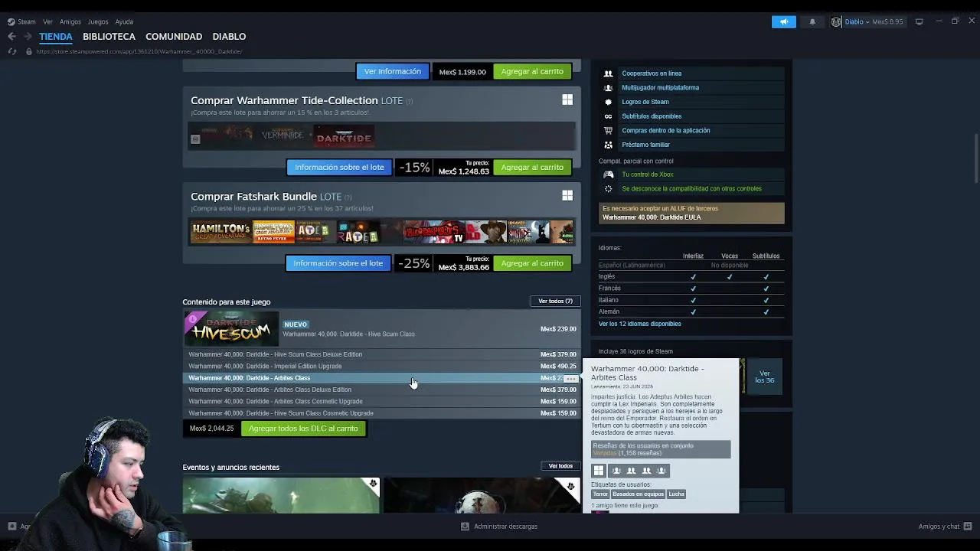Click the in-app purchases cart icon
The height and width of the screenshot is (551, 980).
click(608, 130)
